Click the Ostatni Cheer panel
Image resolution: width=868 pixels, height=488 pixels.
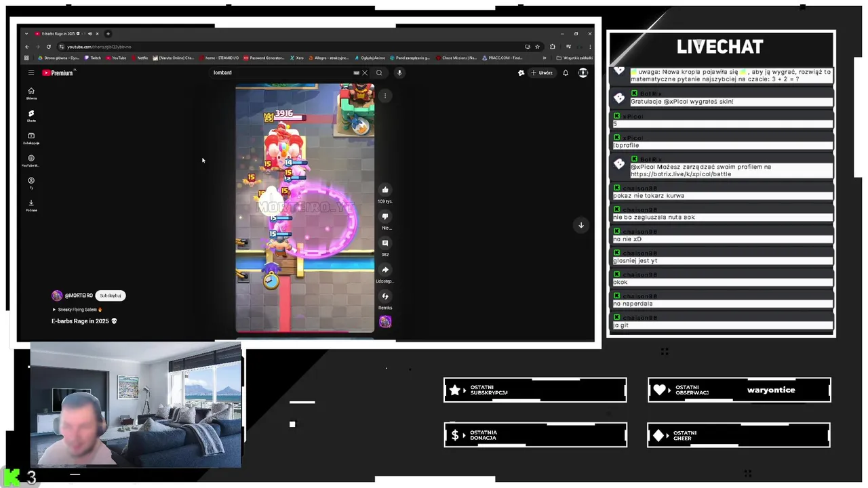click(x=739, y=435)
